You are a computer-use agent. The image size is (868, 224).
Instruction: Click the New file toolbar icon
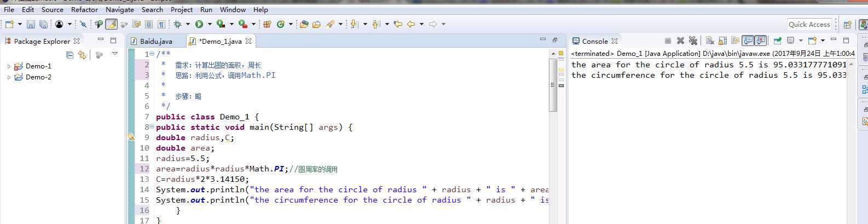[9, 24]
